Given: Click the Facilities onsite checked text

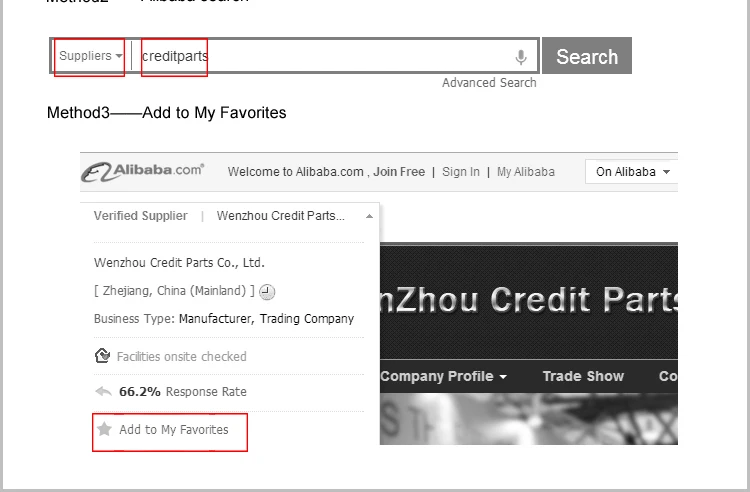Looking at the screenshot, I should tap(182, 357).
